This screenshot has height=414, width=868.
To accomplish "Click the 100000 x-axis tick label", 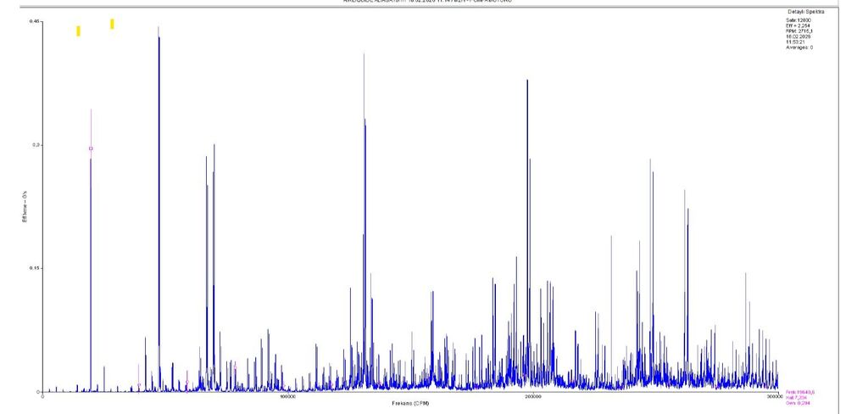I will 286,396.
